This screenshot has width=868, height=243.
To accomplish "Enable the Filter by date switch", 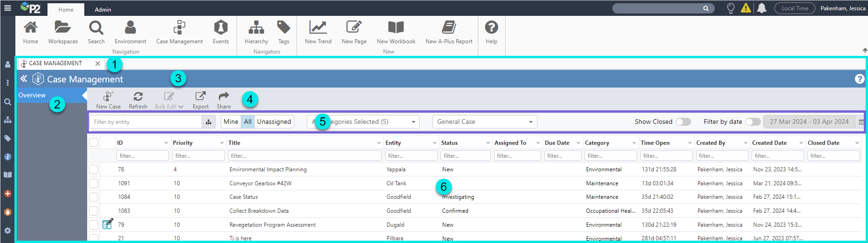I will [x=753, y=122].
